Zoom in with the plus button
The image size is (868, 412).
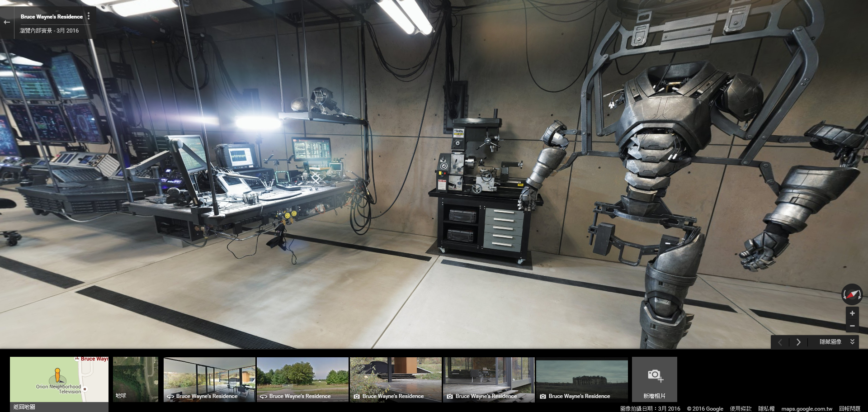pyautogui.click(x=852, y=313)
